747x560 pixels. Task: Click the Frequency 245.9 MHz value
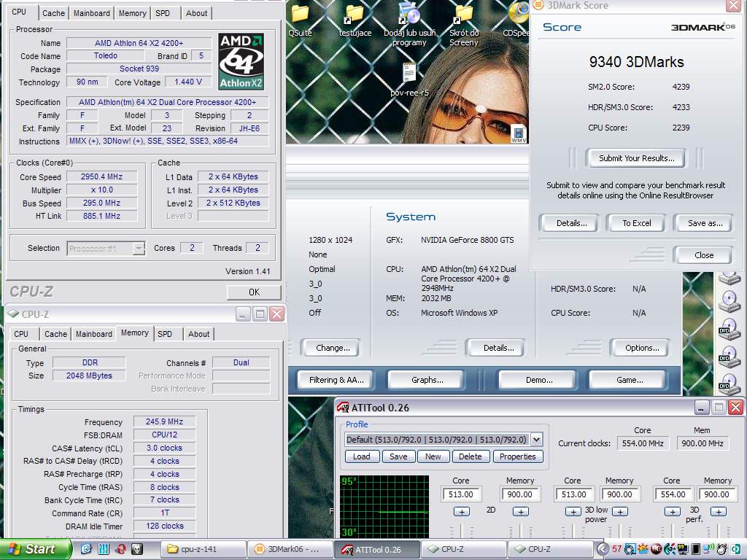[164, 421]
